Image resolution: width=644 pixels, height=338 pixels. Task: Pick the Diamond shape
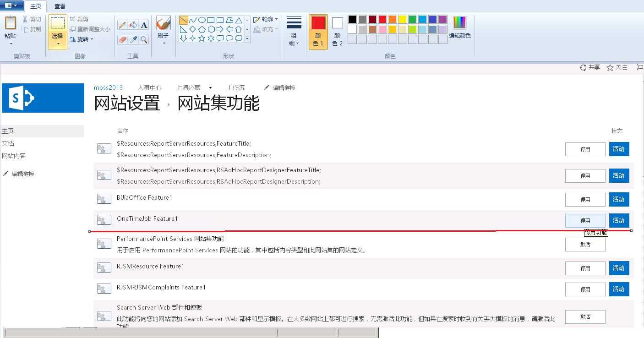[x=192, y=29]
